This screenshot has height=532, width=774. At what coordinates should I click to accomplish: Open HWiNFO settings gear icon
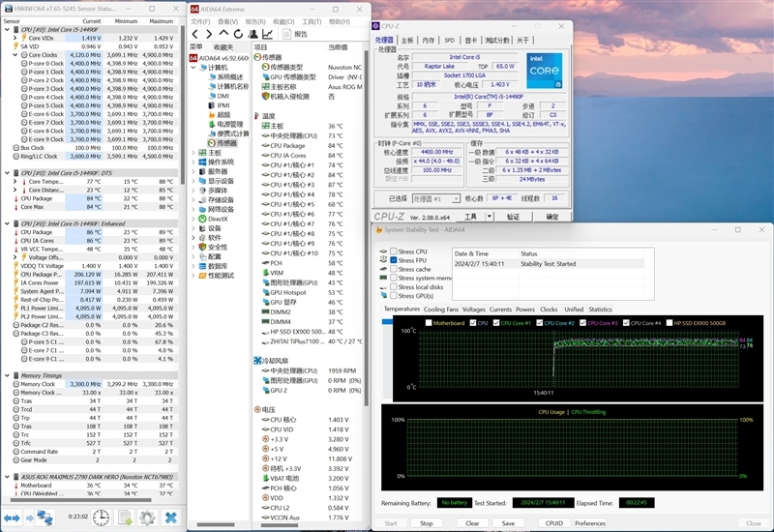coord(148,517)
